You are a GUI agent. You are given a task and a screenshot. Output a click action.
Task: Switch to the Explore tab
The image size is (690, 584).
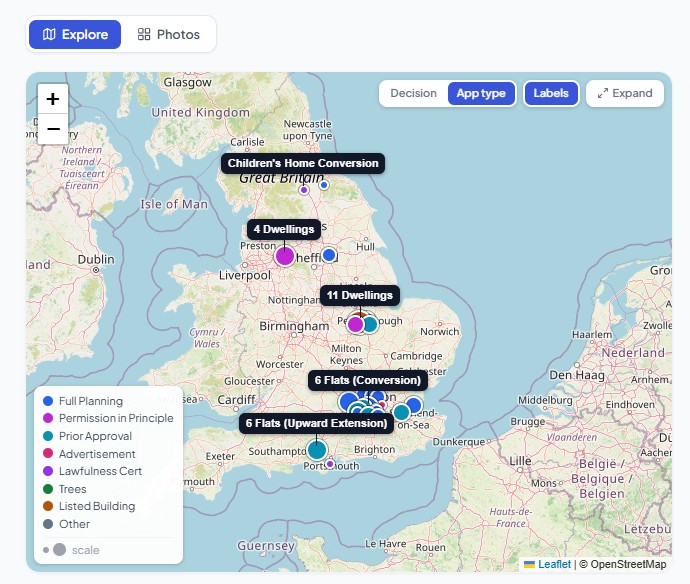pyautogui.click(x=75, y=34)
